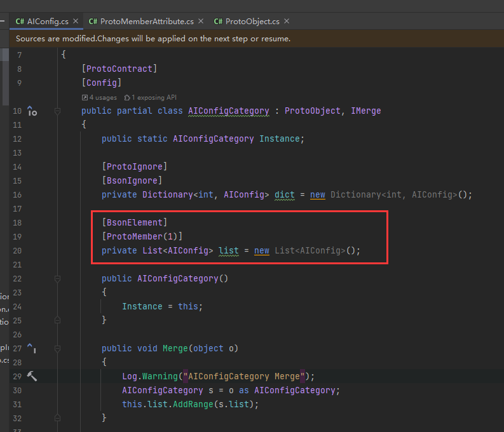
Task: Click the underlined 'new' keyword on line 20
Action: pos(262,250)
